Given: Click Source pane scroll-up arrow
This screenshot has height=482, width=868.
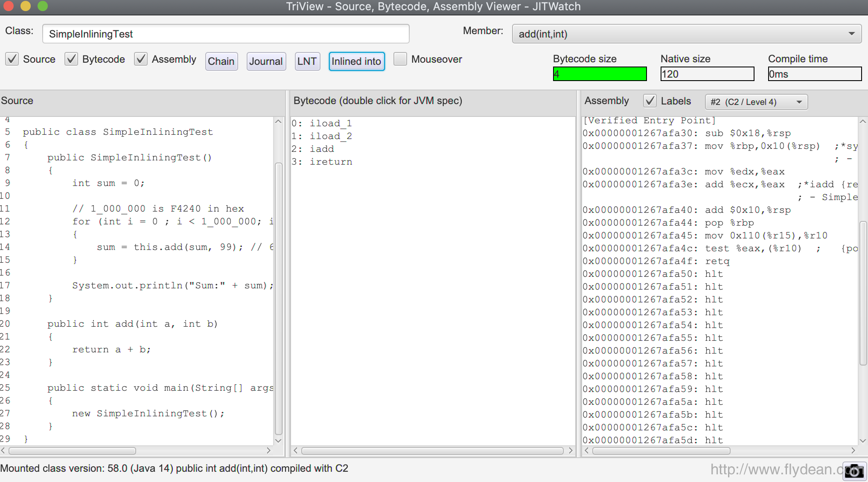Looking at the screenshot, I should pyautogui.click(x=278, y=122).
